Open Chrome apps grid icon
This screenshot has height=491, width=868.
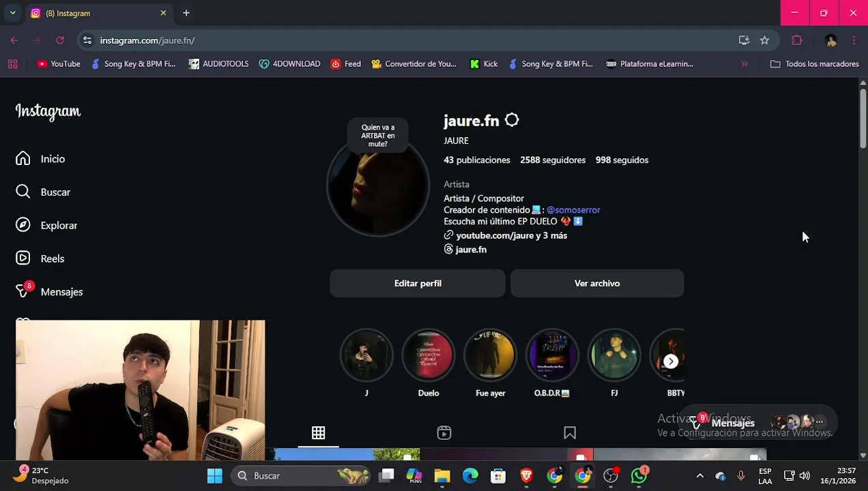click(x=12, y=64)
